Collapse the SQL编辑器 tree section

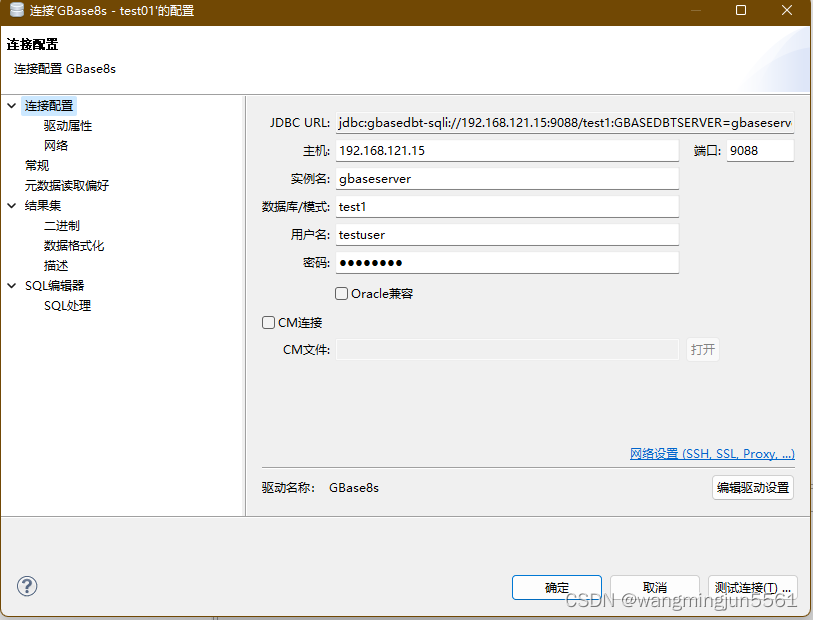tap(10, 285)
